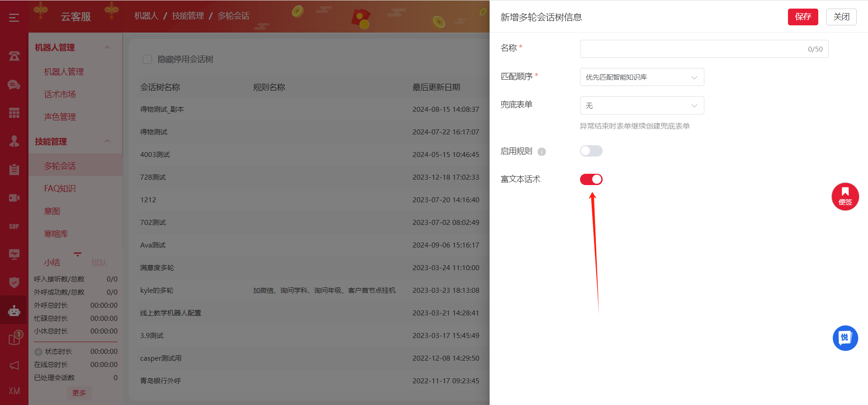Click the red 保存 button
This screenshot has height=405, width=868.
[x=802, y=17]
